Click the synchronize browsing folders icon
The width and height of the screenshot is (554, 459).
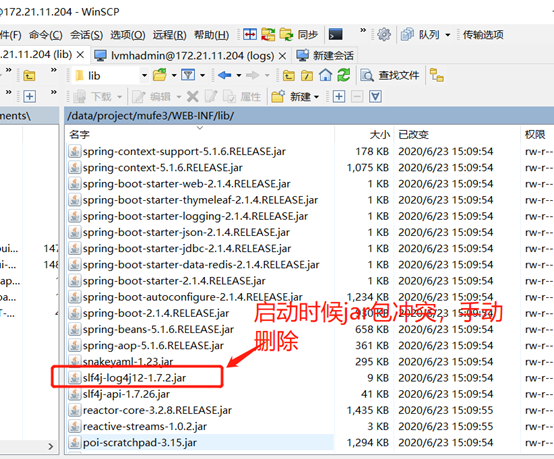268,34
